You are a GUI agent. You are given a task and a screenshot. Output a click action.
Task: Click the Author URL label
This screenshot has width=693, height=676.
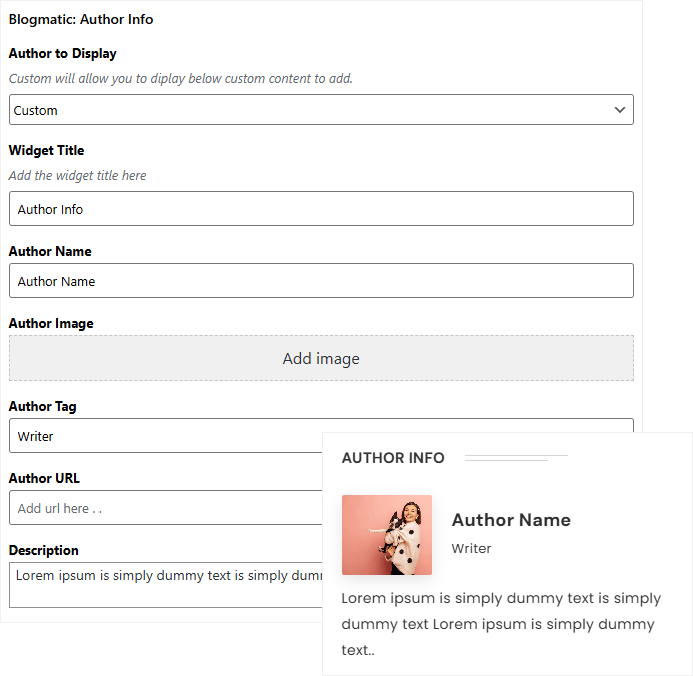(x=44, y=478)
